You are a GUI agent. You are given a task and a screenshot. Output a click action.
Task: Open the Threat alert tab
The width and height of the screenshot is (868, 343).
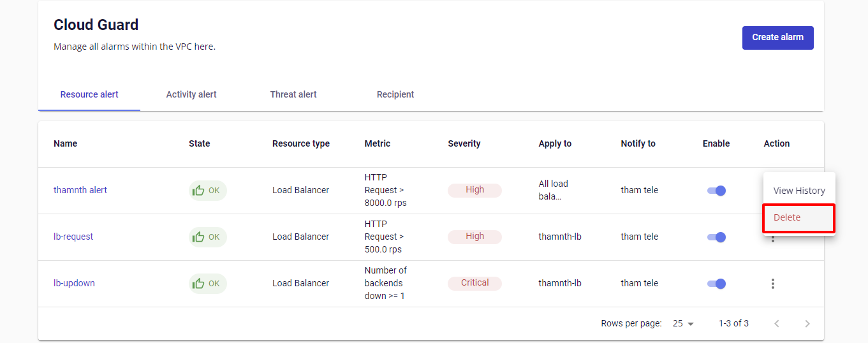293,94
